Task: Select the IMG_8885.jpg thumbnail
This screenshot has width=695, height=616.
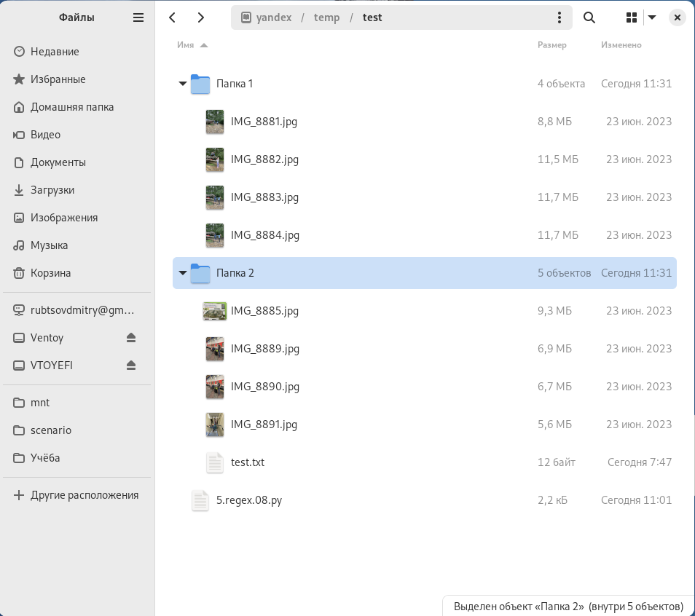Action: click(214, 311)
